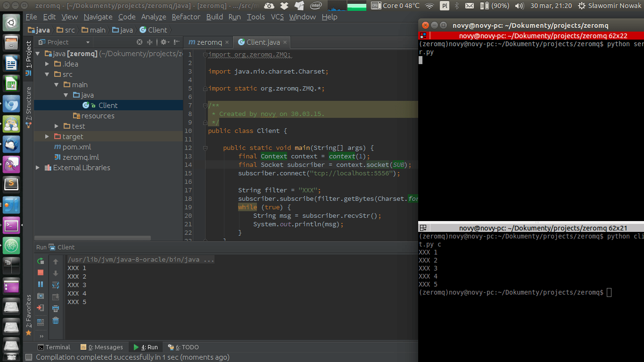Image resolution: width=644 pixels, height=362 pixels.
Task: Collapse the src folder
Action: point(47,74)
